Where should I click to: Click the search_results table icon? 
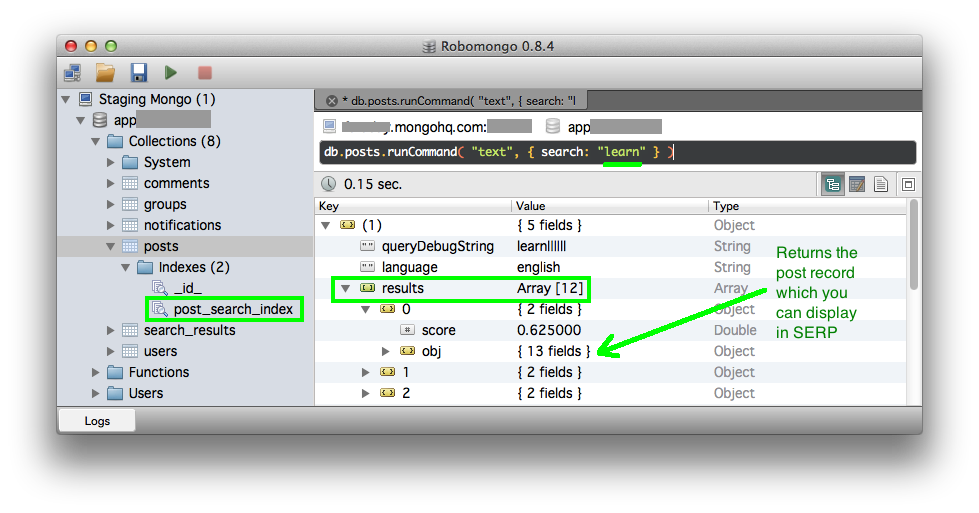pos(130,330)
